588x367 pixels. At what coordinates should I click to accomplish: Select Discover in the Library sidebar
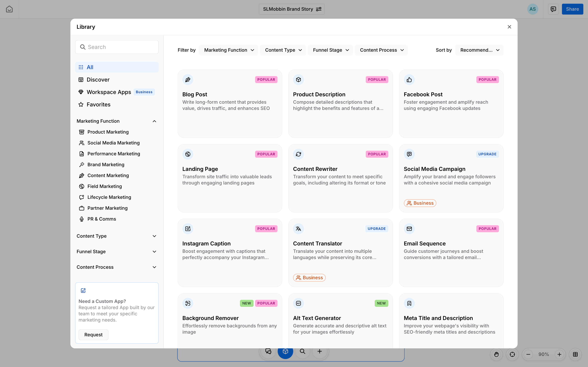coord(98,79)
